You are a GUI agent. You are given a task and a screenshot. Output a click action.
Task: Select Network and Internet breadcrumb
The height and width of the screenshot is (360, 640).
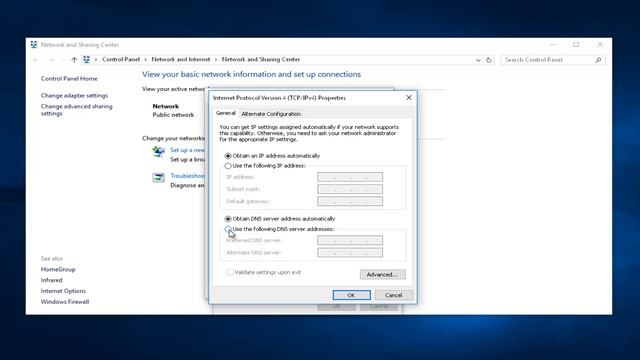(x=181, y=59)
